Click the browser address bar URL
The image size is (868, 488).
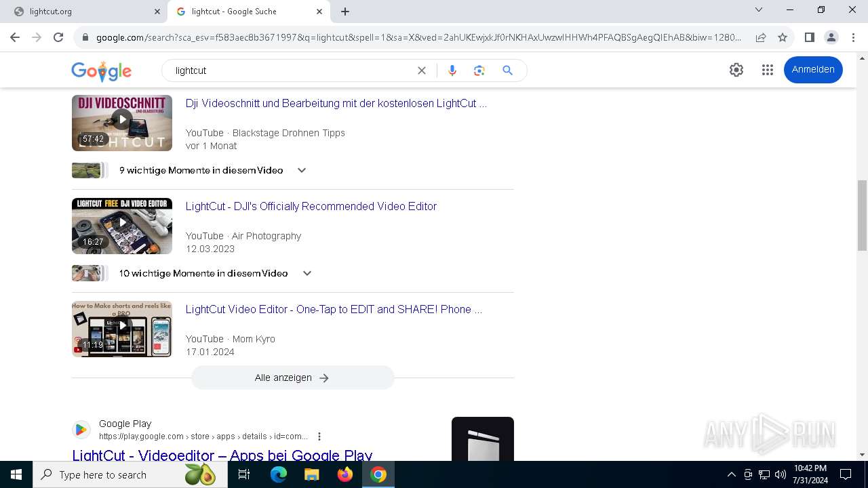[x=418, y=37]
